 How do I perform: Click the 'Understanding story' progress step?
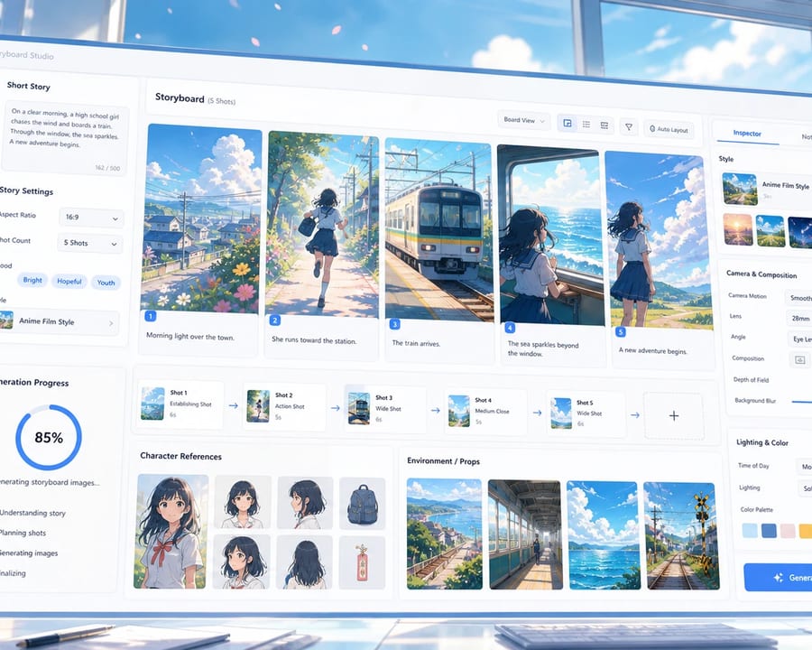tap(32, 513)
